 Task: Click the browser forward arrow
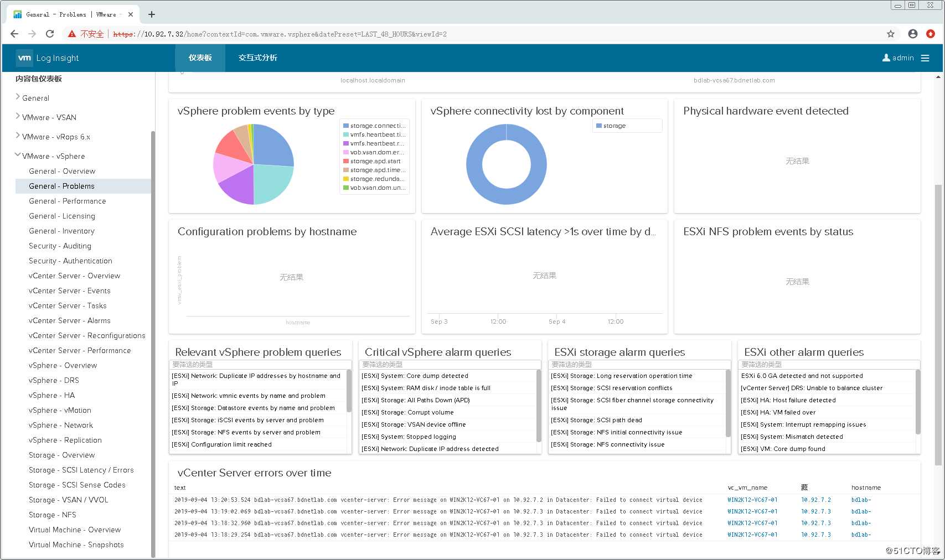tap(32, 34)
